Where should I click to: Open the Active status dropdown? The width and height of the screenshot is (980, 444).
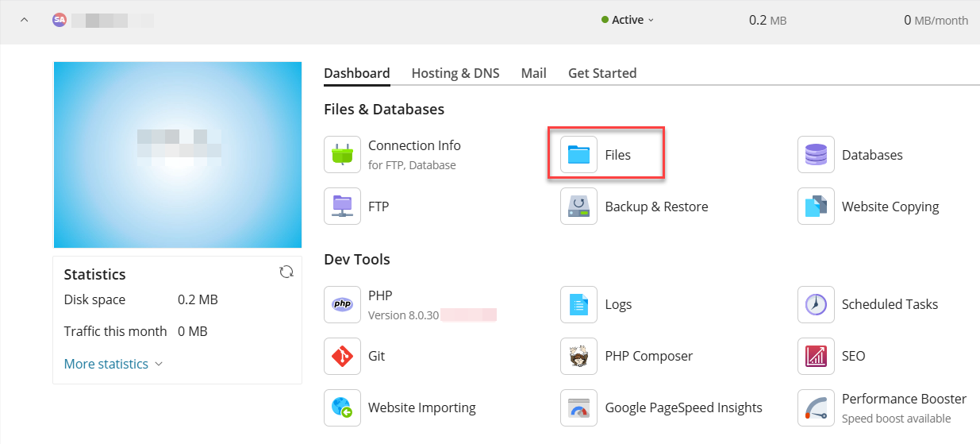(628, 20)
